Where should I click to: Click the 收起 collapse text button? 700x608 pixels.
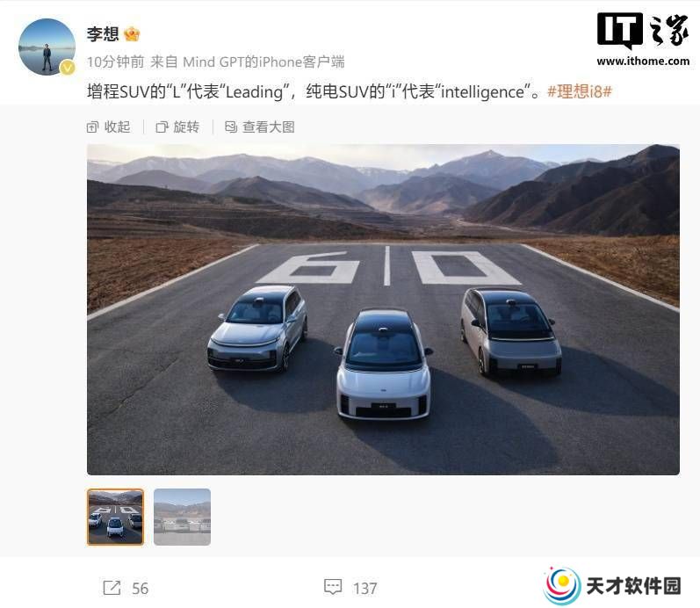pos(118,127)
